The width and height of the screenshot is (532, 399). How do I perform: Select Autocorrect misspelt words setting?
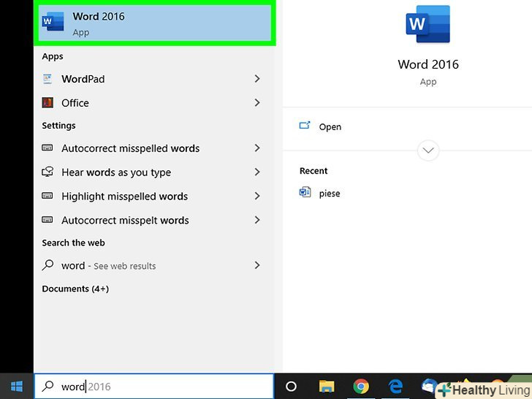tap(154, 220)
